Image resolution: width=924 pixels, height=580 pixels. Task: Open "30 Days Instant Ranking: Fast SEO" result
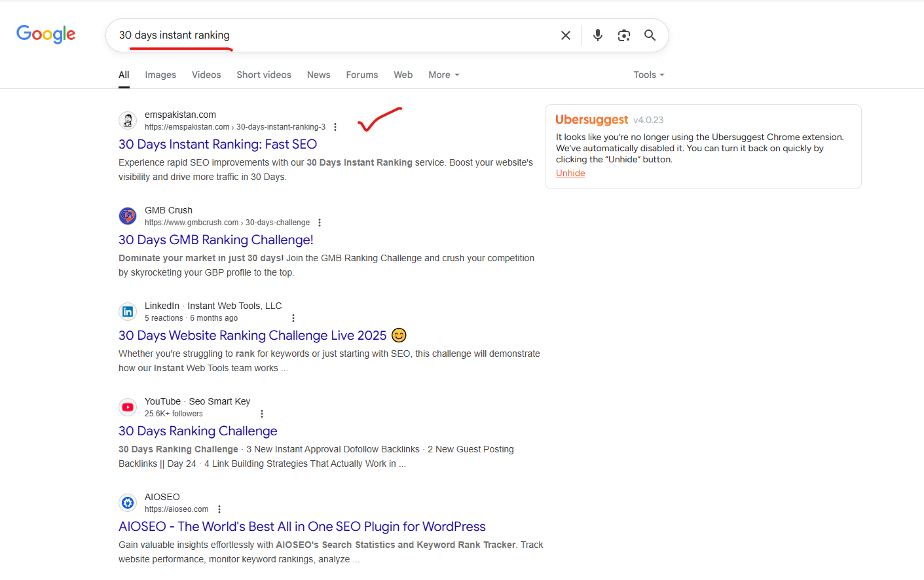217,144
